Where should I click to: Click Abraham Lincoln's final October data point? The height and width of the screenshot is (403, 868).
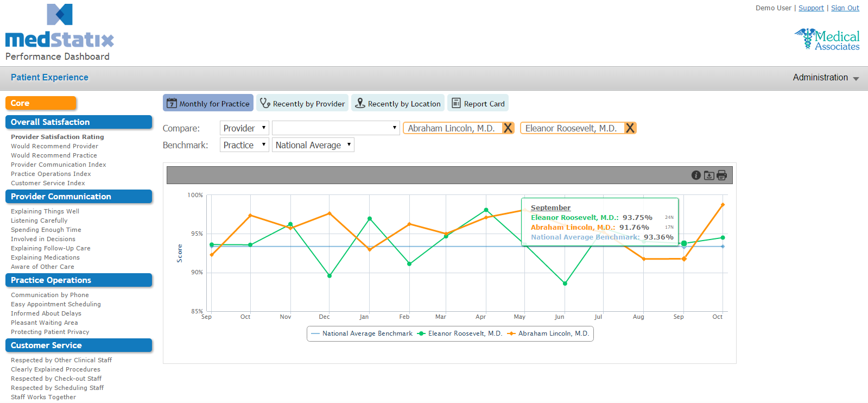click(723, 205)
